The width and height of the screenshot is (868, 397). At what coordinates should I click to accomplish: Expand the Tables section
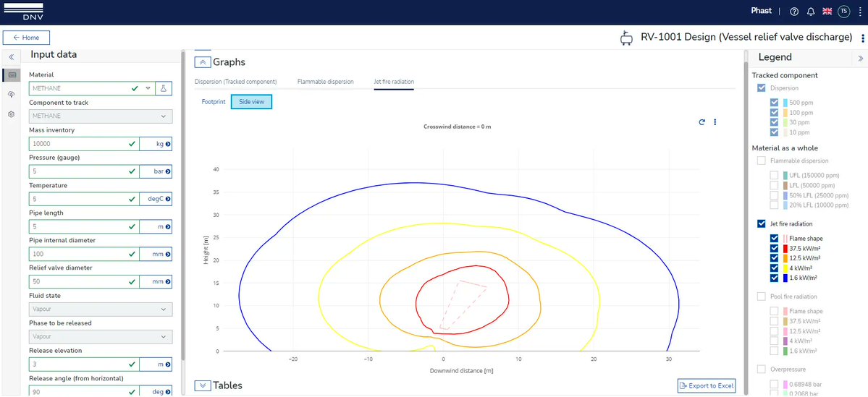click(202, 385)
